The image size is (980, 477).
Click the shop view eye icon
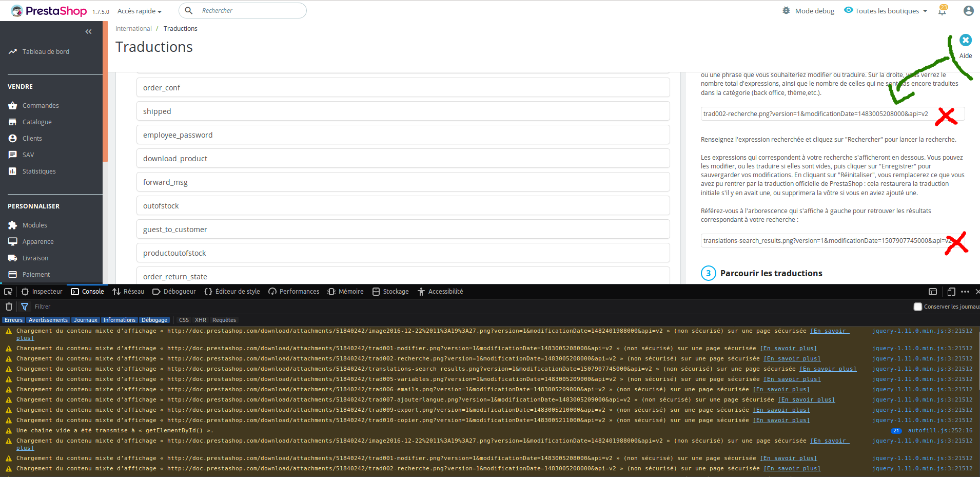coord(849,10)
